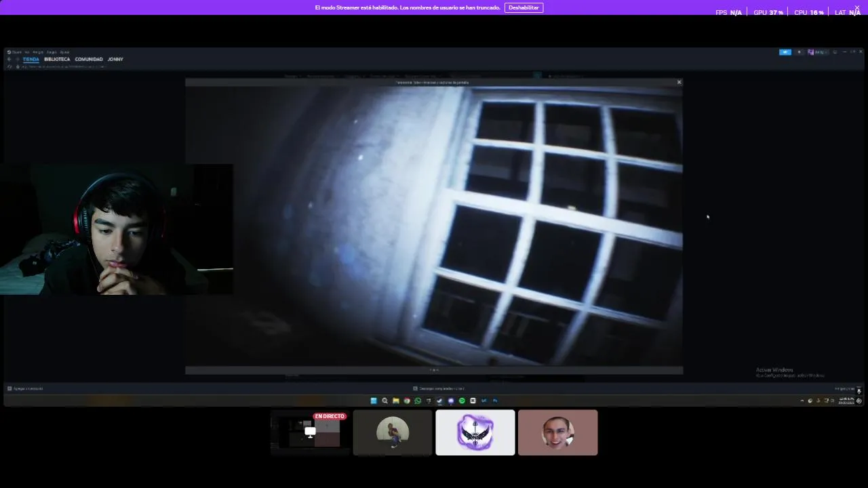868x488 pixels.
Task: Open WhatsApp from taskbar
Action: click(418, 401)
